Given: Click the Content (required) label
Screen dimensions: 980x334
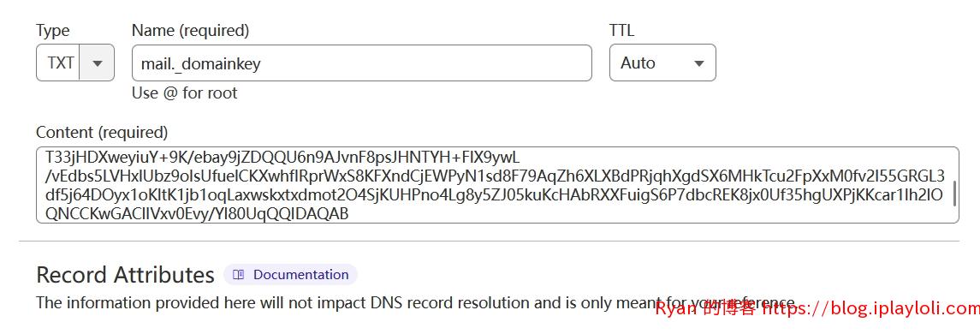Looking at the screenshot, I should [x=102, y=133].
